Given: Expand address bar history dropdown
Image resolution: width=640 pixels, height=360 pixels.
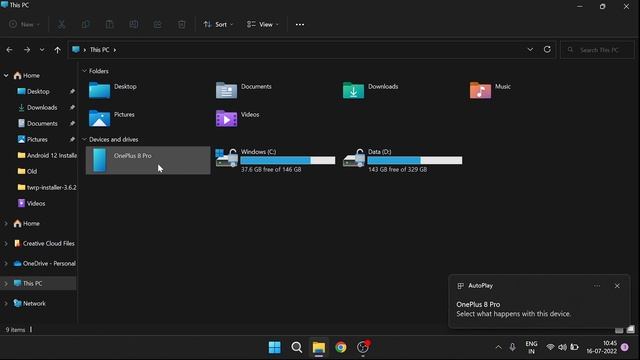Looking at the screenshot, I should [x=530, y=50].
